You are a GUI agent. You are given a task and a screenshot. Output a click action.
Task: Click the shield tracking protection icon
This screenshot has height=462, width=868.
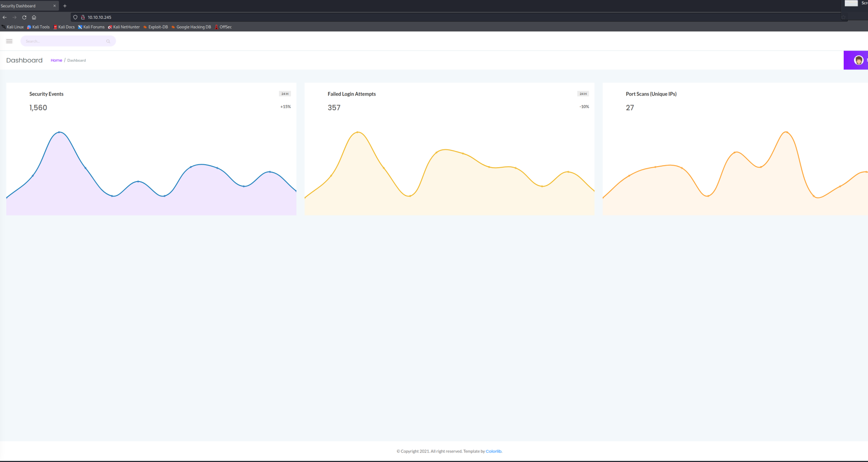(75, 17)
